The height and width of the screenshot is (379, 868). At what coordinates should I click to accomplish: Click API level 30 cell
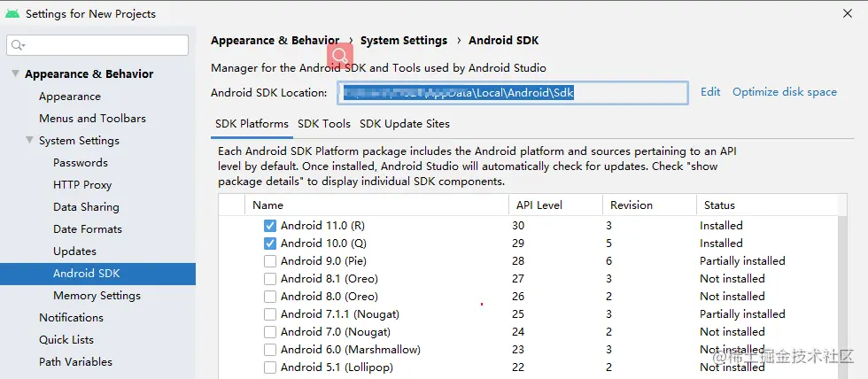518,226
